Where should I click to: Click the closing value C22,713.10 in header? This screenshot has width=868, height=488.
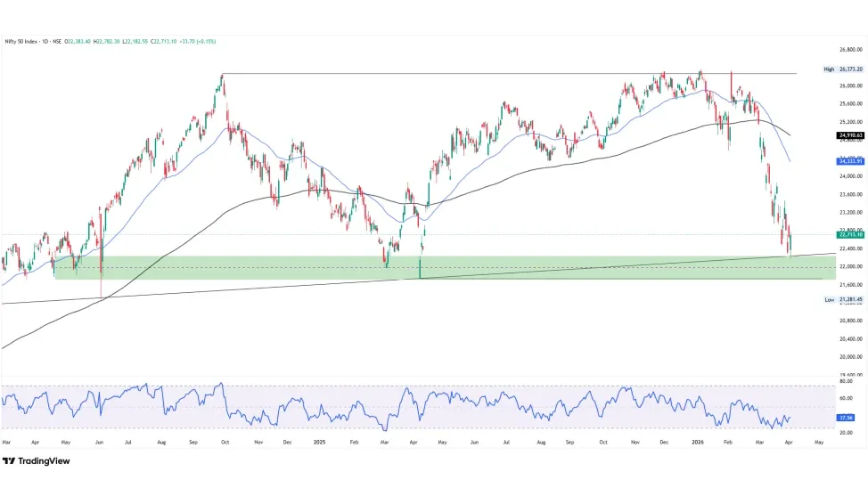(166, 41)
